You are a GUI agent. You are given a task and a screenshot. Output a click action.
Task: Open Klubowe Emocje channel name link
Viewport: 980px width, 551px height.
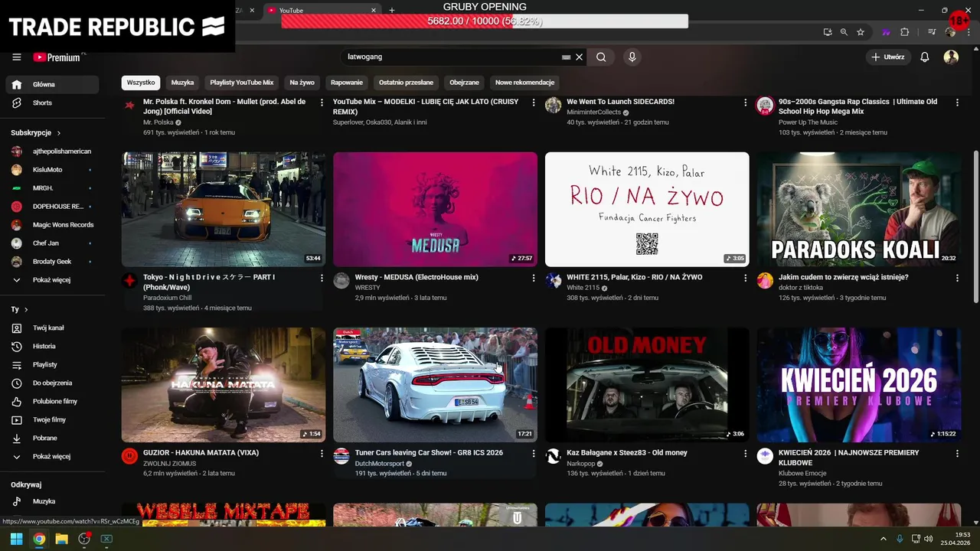[802, 473]
